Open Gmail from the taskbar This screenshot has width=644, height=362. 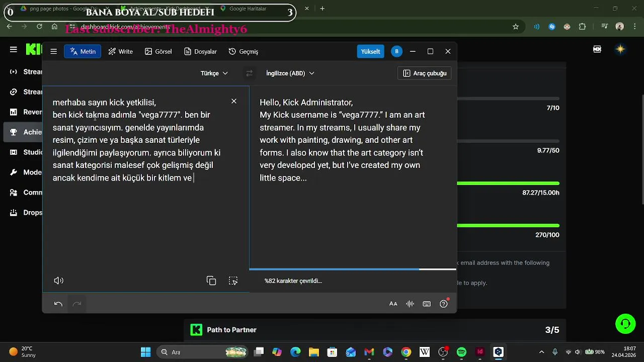(x=369, y=352)
